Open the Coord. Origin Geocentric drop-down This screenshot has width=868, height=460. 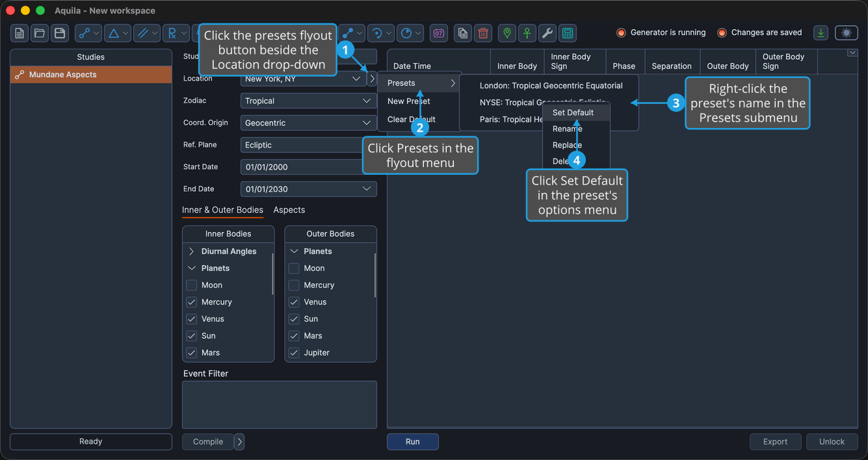pyautogui.click(x=308, y=123)
